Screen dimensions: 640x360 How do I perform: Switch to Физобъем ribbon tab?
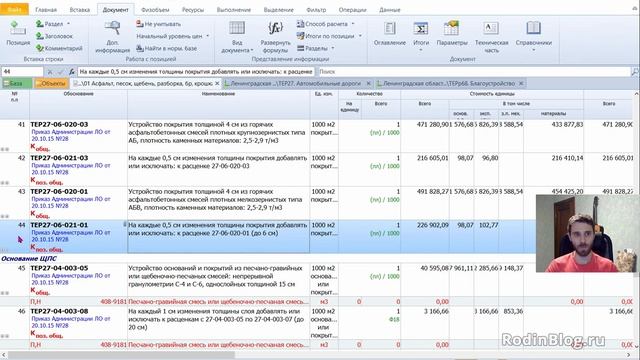pos(155,9)
